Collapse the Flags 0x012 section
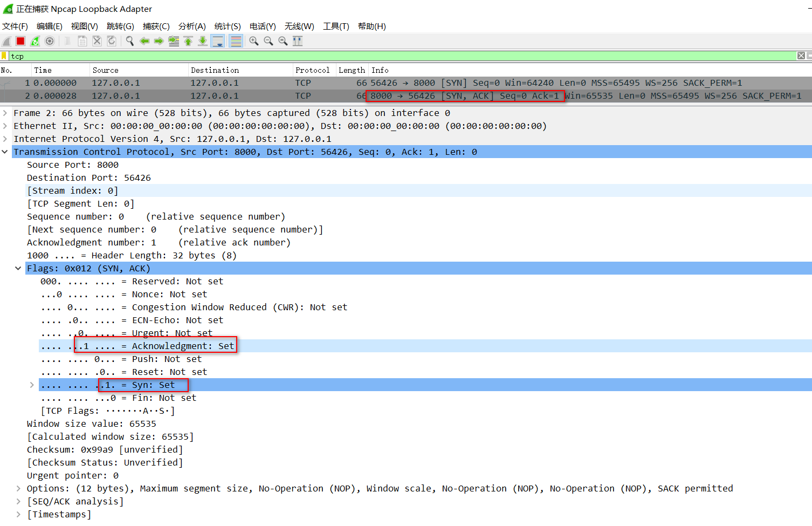 (18, 268)
